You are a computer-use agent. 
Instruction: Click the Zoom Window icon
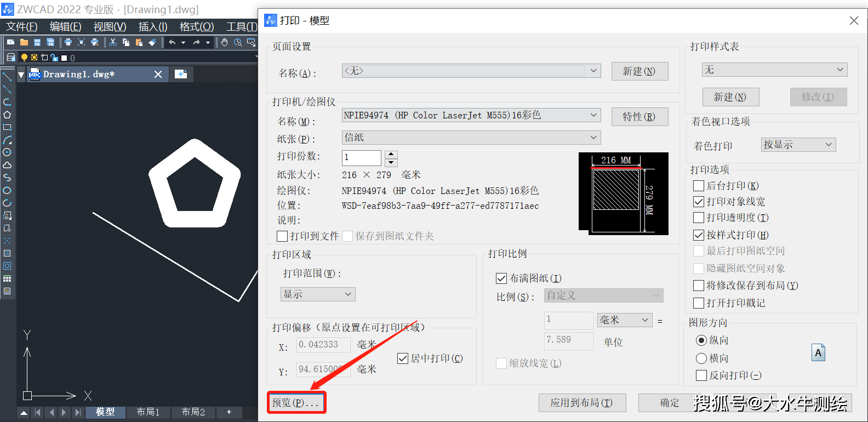[251, 42]
